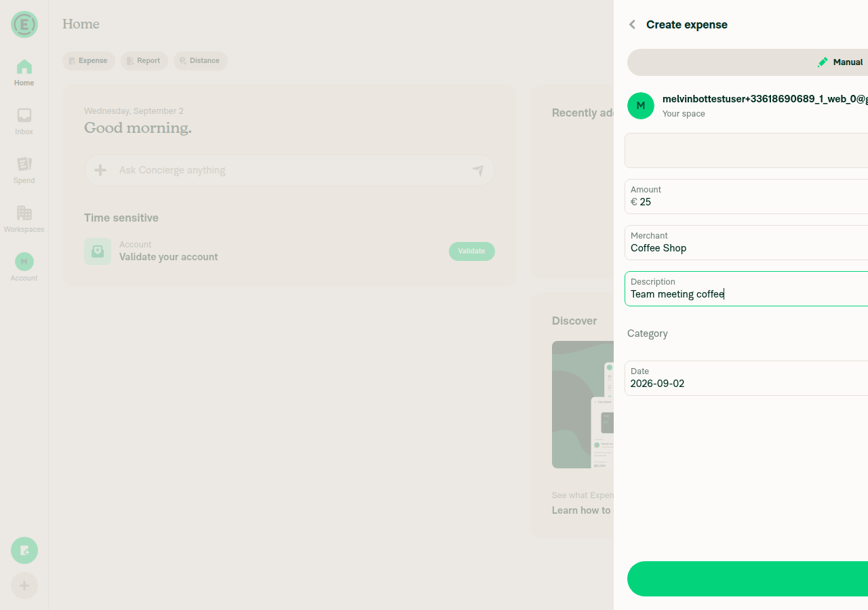Image resolution: width=868 pixels, height=610 pixels.
Task: Click the green submit button at panel bottom
Action: [x=747, y=579]
